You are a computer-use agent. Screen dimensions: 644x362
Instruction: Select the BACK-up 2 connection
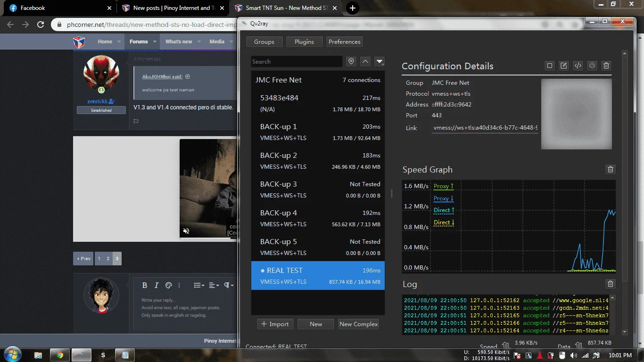(318, 161)
